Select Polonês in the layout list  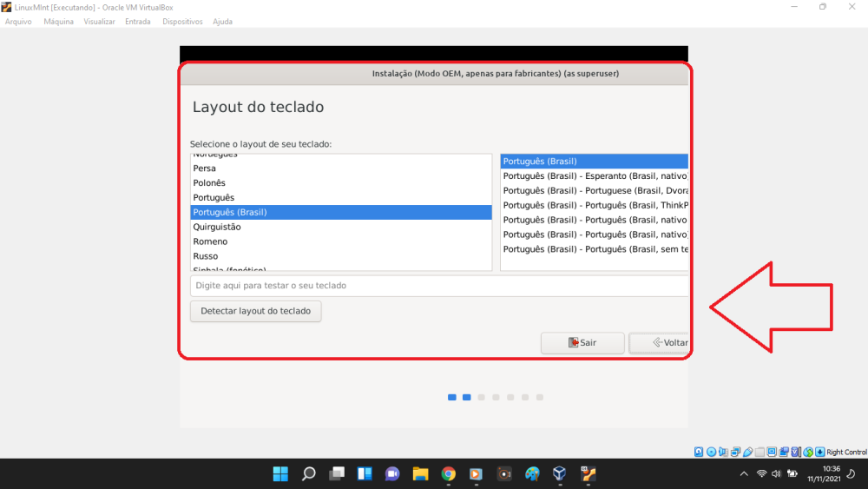coord(209,183)
